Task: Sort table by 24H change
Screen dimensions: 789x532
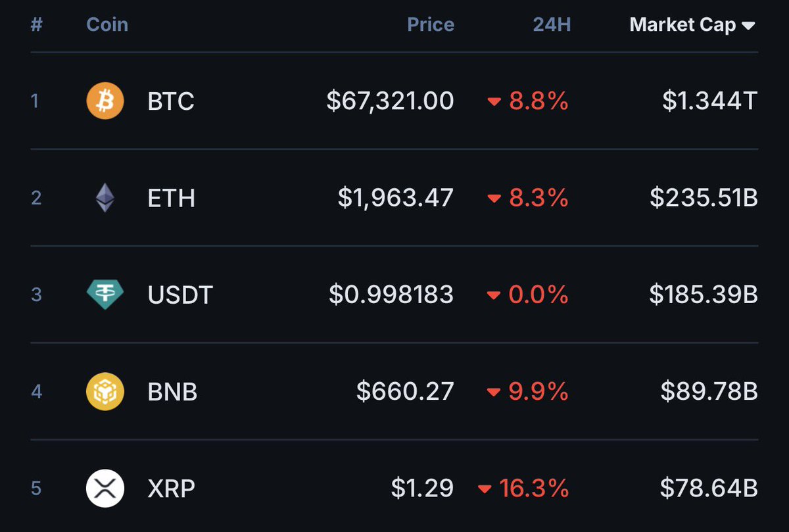Action: 552,25
